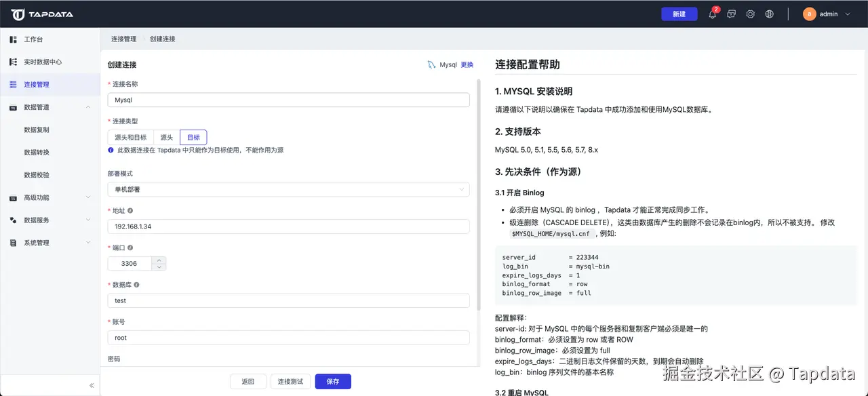Click the icon beside 数据管道

[x=13, y=107]
